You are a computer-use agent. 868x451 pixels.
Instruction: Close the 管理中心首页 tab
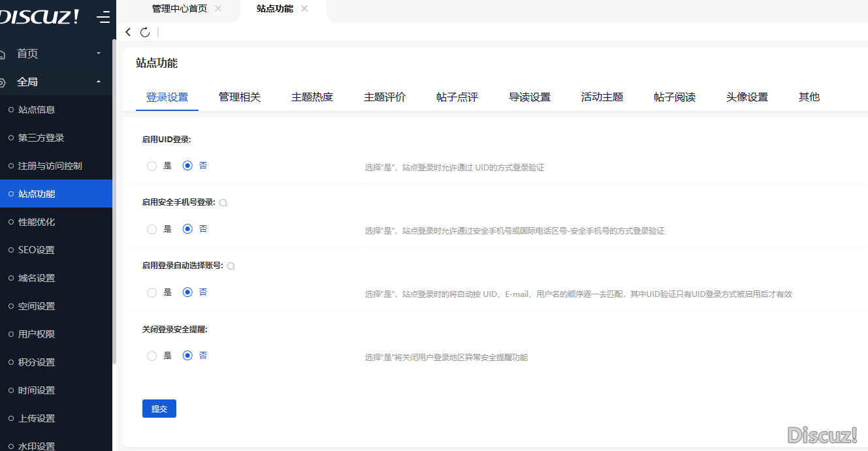(x=218, y=8)
